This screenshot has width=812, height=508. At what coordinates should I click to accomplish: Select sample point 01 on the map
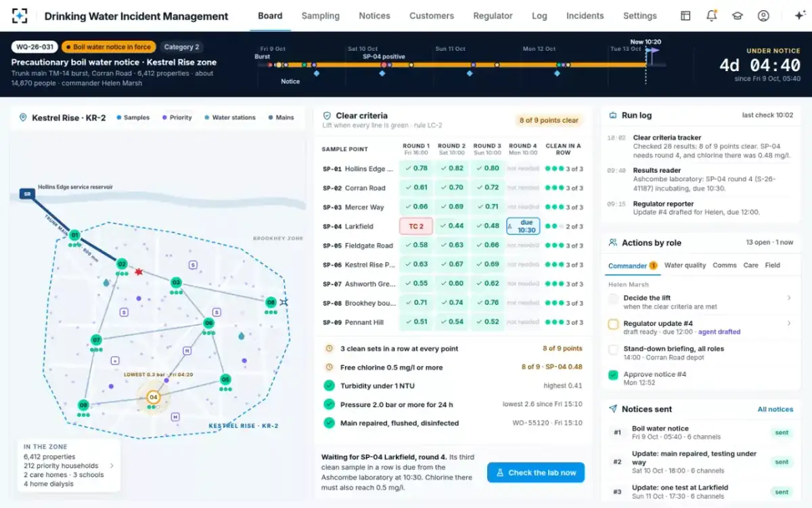tap(74, 236)
